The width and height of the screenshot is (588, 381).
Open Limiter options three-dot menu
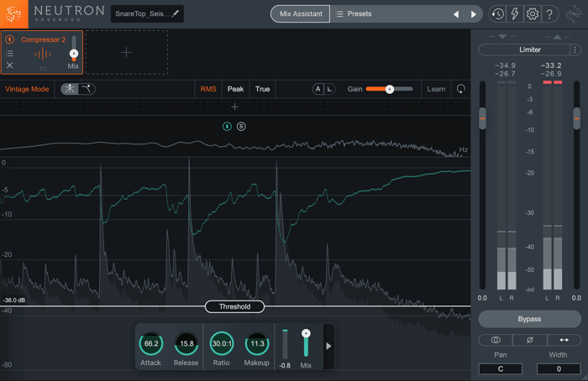(575, 50)
